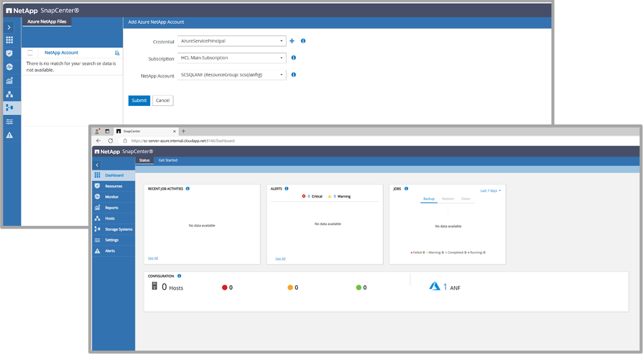Add a new credential with the plus icon
This screenshot has width=644, height=355.
pyautogui.click(x=292, y=41)
